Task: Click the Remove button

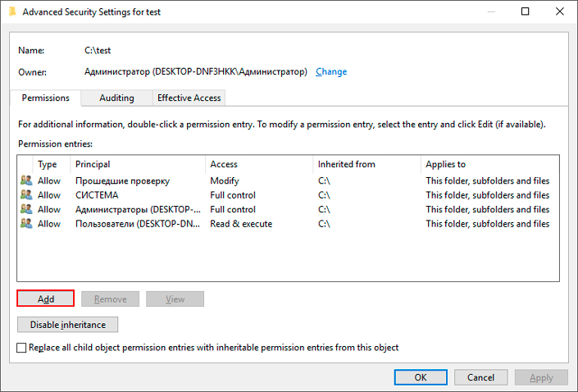Action: (x=110, y=299)
